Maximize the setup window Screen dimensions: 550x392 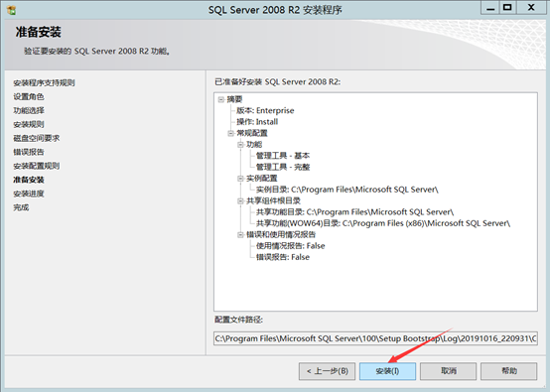(507, 8)
